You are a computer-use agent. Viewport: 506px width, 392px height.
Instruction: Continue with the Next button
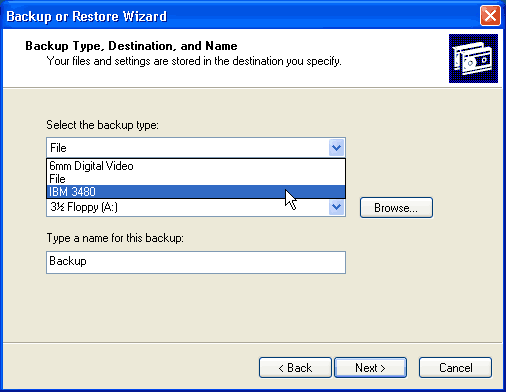point(370,368)
